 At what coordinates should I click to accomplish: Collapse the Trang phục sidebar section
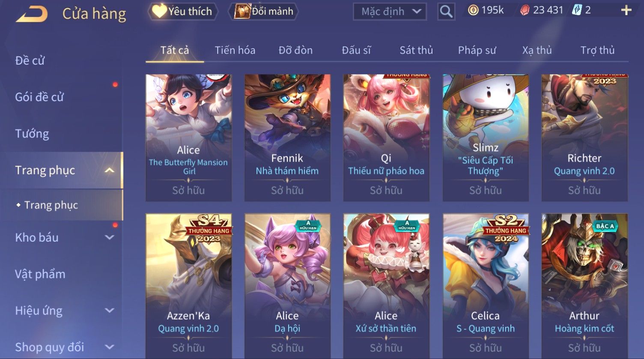pyautogui.click(x=110, y=170)
